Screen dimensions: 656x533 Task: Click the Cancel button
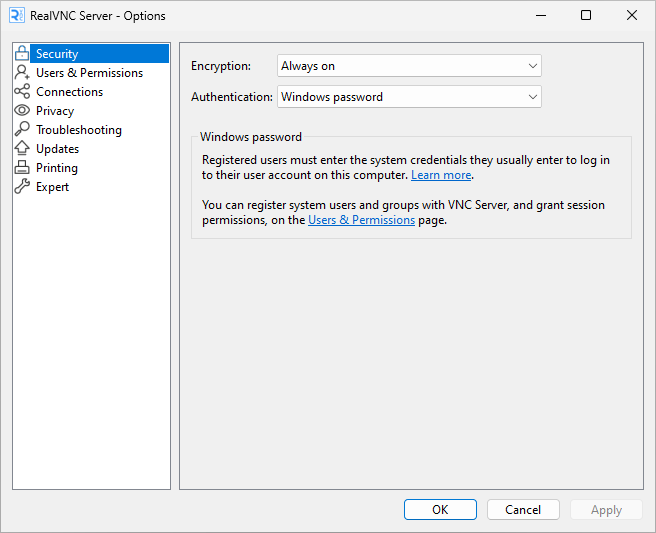tap(523, 510)
